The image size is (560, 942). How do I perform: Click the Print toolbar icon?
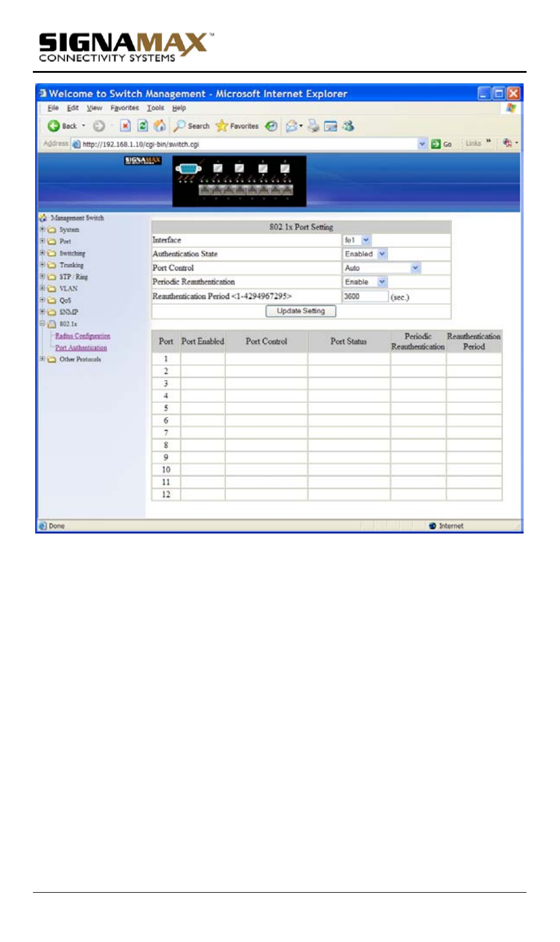[x=313, y=126]
